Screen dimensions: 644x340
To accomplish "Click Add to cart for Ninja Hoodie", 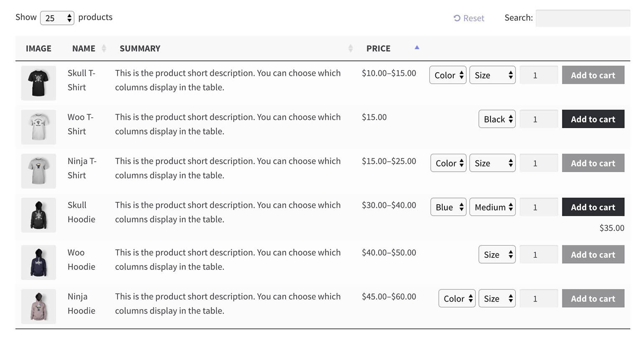I will tap(593, 299).
